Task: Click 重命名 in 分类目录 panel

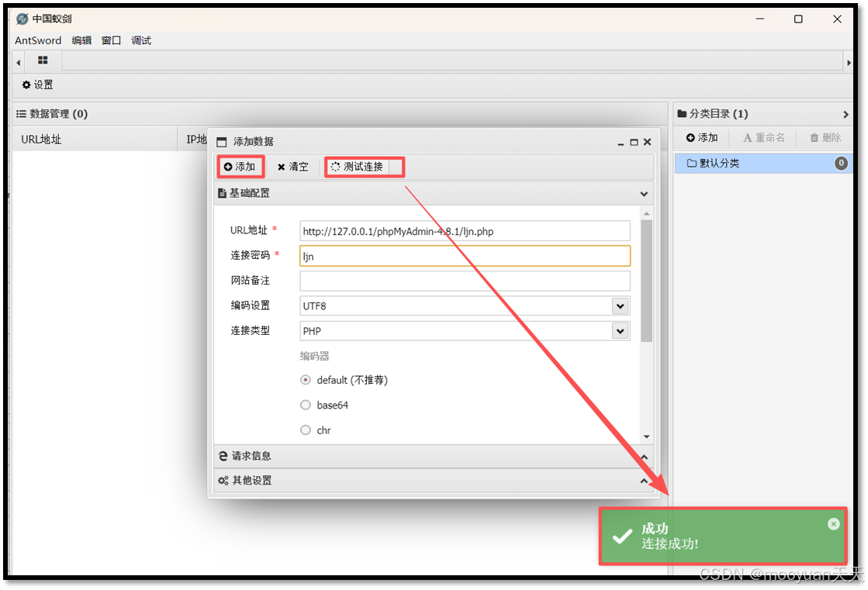Action: coord(763,137)
